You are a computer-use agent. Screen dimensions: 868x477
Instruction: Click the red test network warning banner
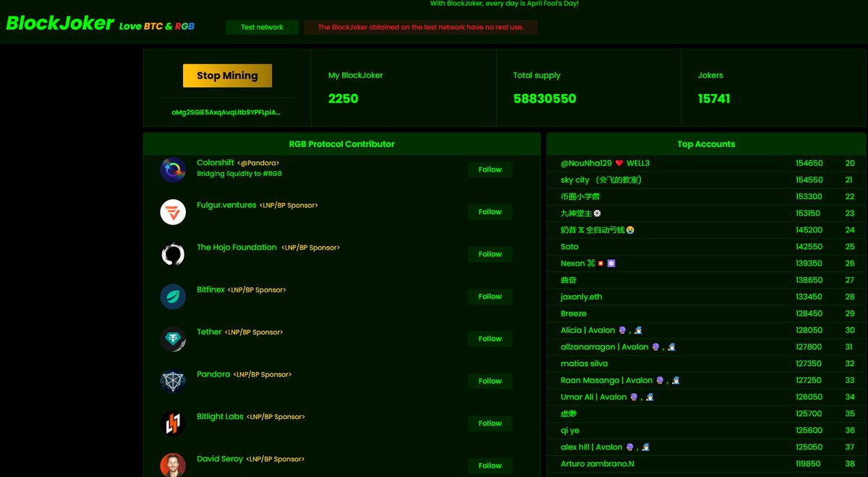[420, 28]
